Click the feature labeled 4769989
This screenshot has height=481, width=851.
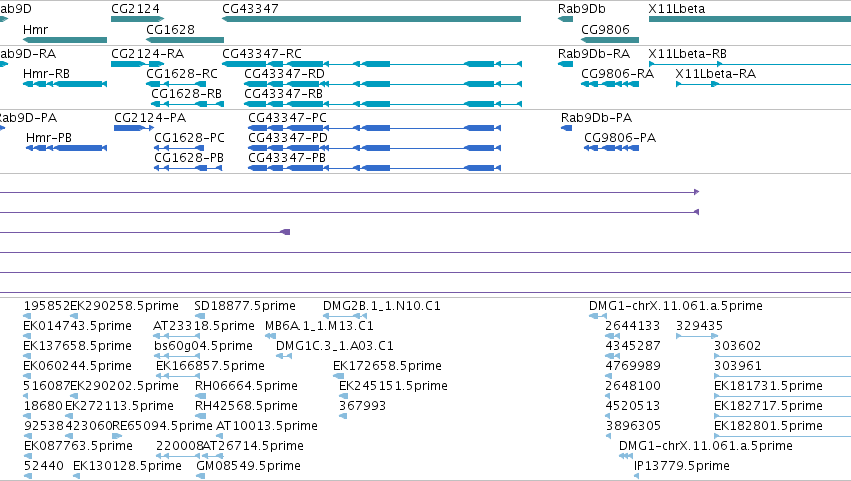click(x=633, y=366)
